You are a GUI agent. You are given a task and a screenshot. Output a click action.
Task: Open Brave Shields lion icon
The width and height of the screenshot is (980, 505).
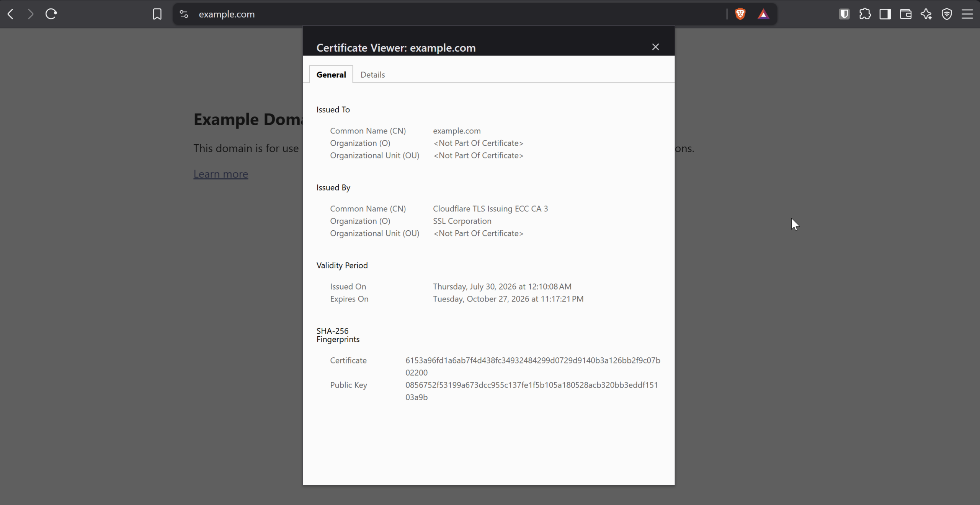click(740, 14)
